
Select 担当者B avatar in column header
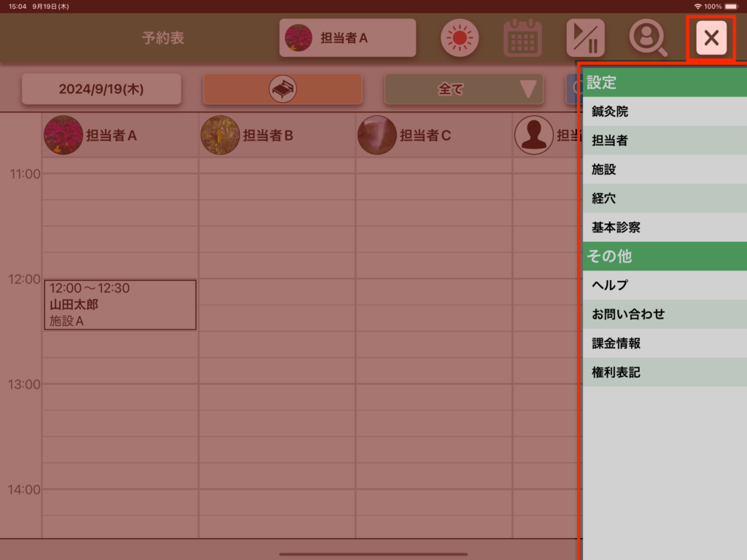220,135
